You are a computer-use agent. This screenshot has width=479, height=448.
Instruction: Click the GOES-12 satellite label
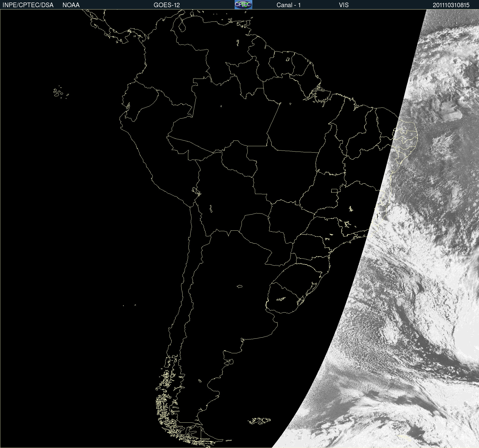[x=167, y=5]
